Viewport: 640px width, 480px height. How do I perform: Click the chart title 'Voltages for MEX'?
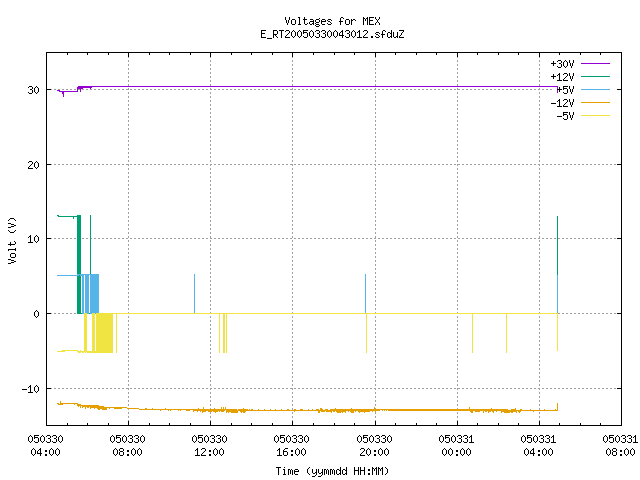332,21
